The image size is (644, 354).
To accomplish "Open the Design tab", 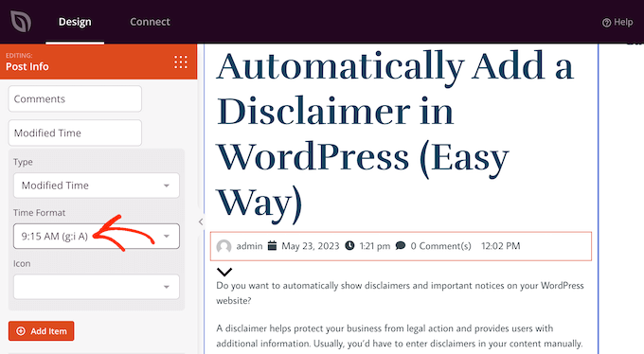I will point(75,22).
